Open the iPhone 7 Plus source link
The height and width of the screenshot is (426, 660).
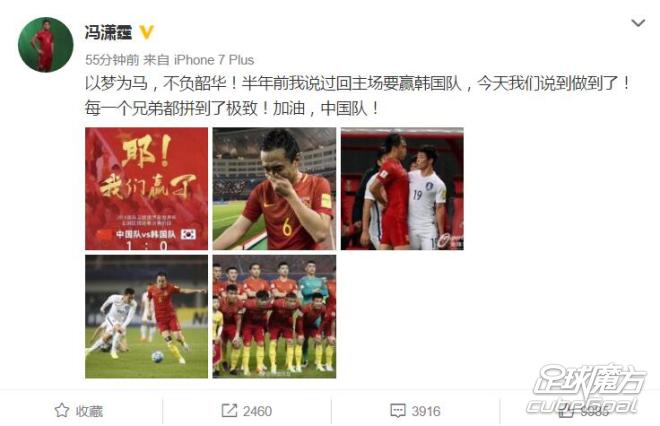tap(214, 60)
